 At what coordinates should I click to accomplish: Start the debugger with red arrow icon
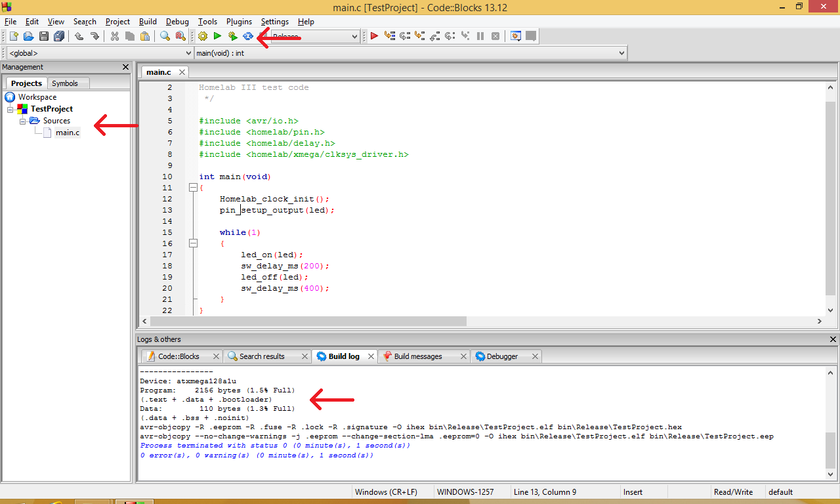point(374,36)
